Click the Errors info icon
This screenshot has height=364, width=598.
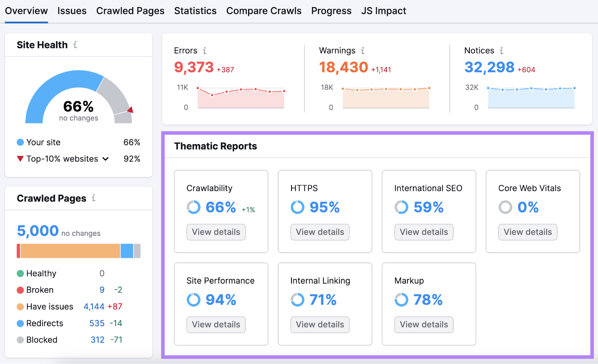tap(204, 50)
